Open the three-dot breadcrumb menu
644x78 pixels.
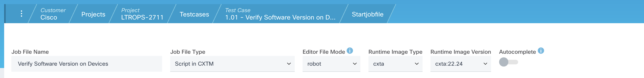click(22, 14)
